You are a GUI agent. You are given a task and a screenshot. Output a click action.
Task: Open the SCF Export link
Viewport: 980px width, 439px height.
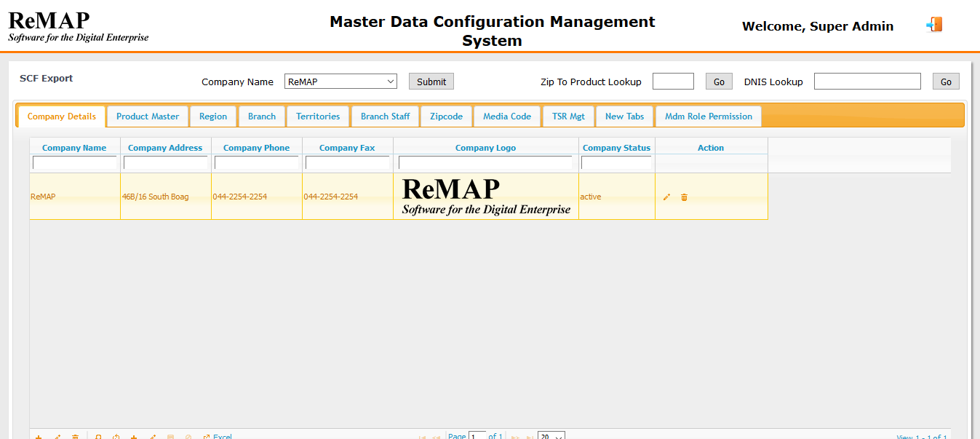tap(47, 79)
